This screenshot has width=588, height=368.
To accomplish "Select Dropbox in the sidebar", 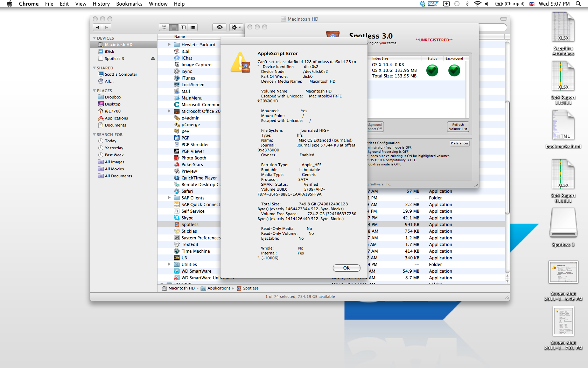I will pyautogui.click(x=113, y=97).
